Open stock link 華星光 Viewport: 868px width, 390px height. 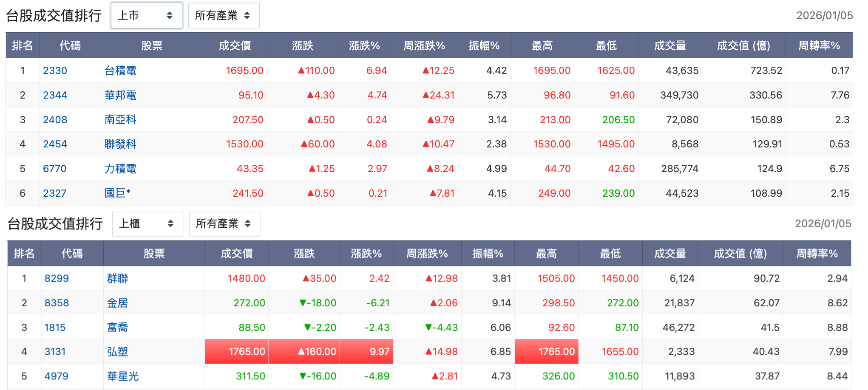pyautogui.click(x=123, y=376)
